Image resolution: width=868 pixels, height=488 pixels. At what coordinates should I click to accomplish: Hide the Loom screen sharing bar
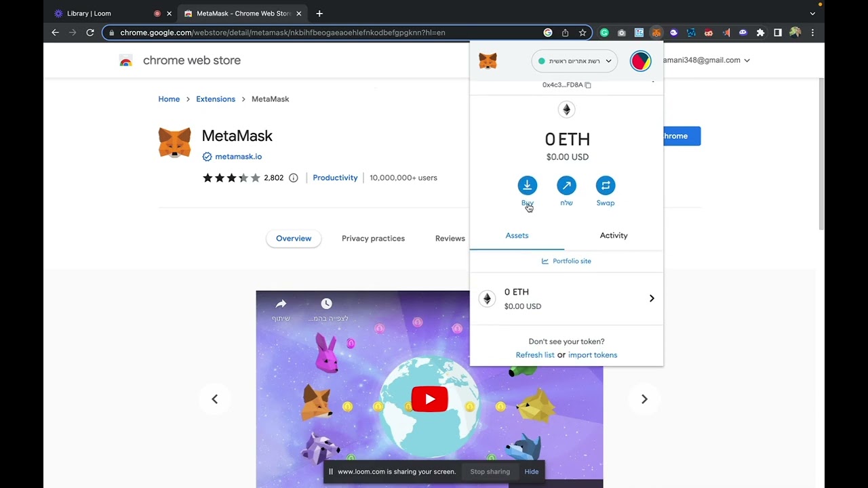pos(532,472)
